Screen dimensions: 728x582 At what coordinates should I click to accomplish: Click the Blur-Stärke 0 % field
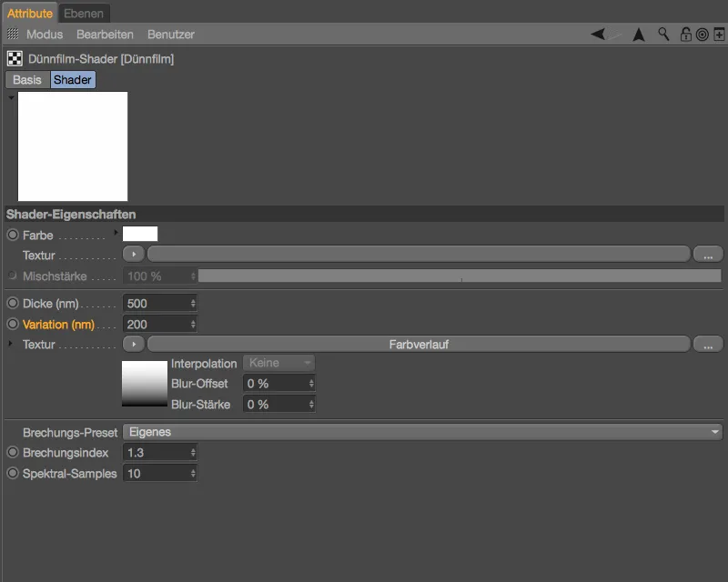(279, 405)
